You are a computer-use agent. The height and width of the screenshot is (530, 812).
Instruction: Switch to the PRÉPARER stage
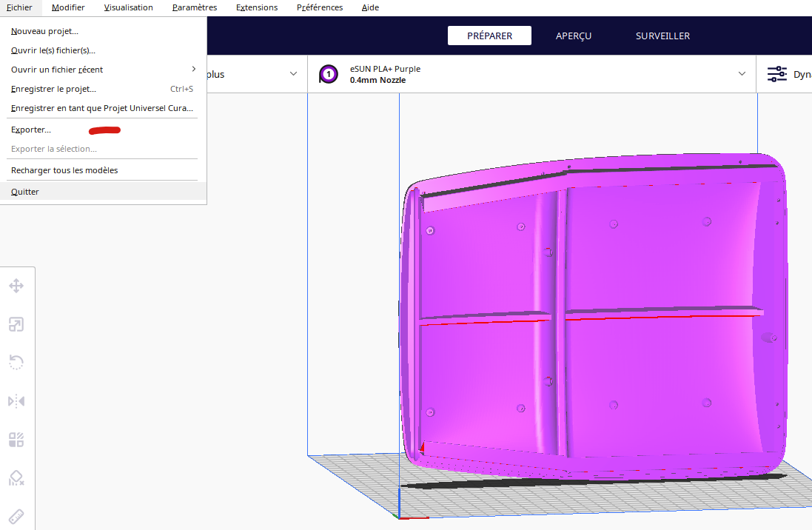(x=489, y=36)
